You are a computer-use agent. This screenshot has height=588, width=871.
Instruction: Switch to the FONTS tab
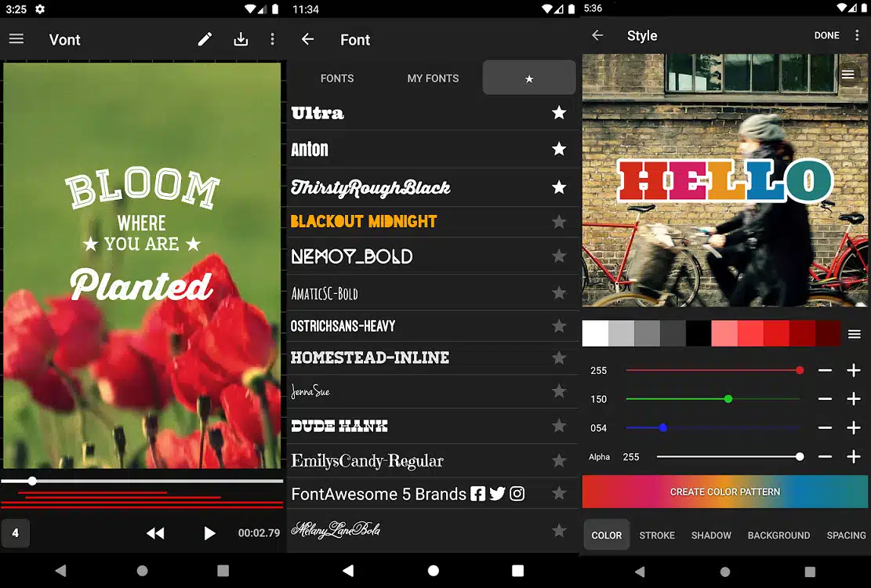(336, 78)
